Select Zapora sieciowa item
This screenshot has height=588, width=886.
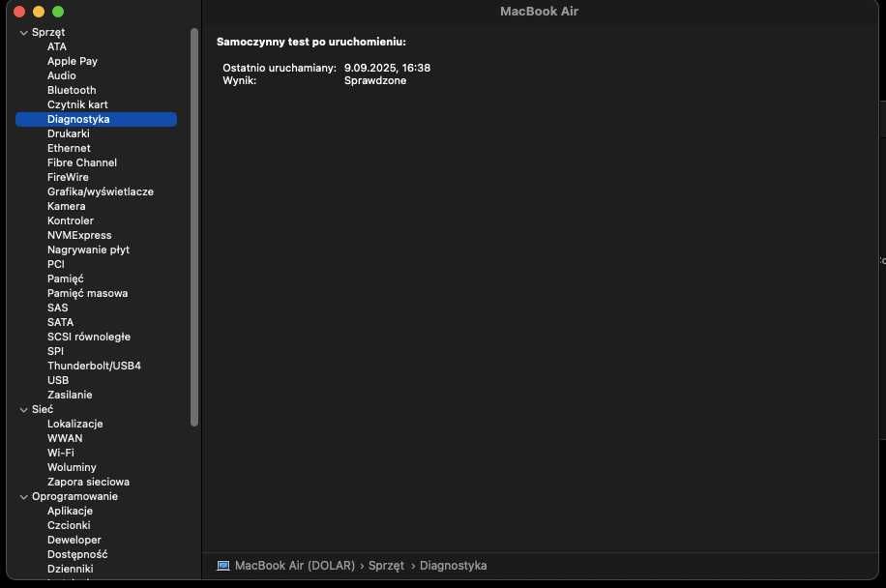(88, 482)
